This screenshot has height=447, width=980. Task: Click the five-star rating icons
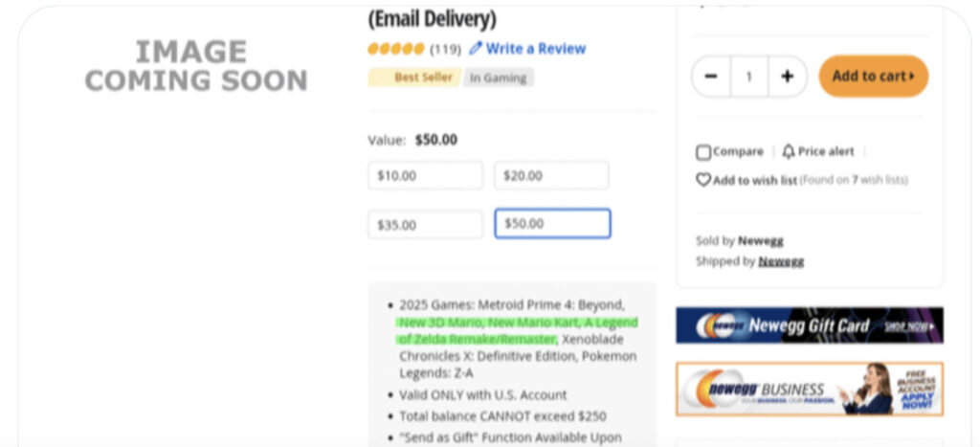tap(396, 49)
